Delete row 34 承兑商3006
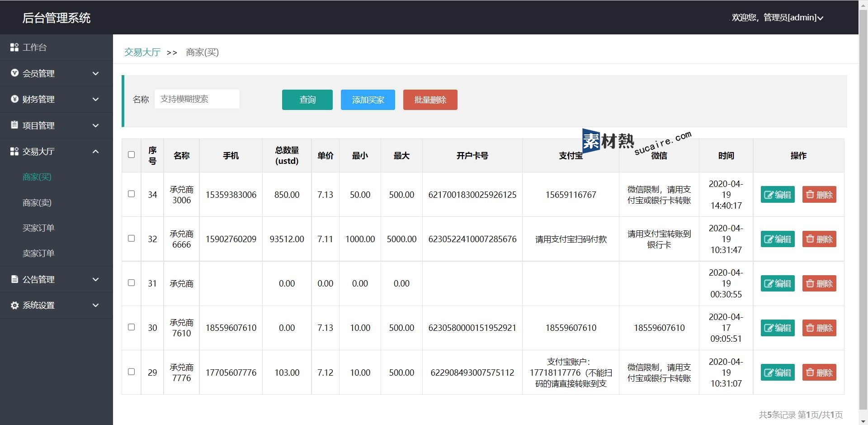 click(819, 195)
